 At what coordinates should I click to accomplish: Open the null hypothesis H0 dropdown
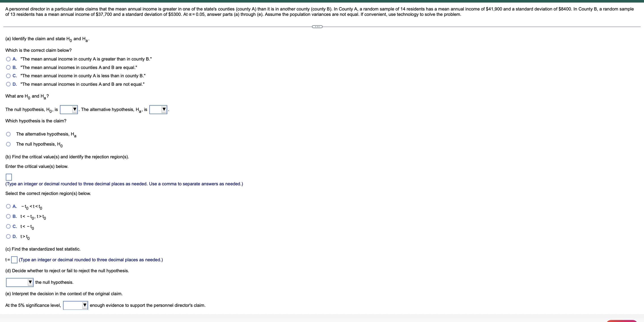(69, 109)
